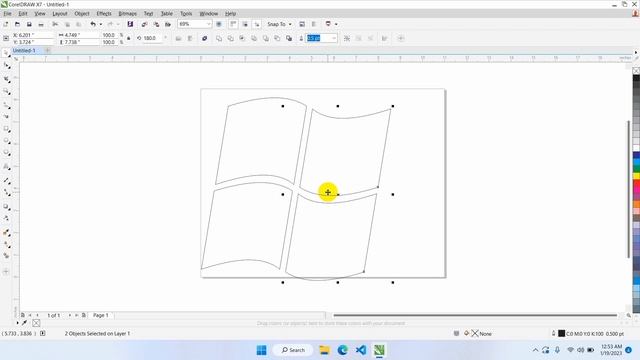640x360 pixels.
Task: Click the Open file icon
Action: [17, 24]
